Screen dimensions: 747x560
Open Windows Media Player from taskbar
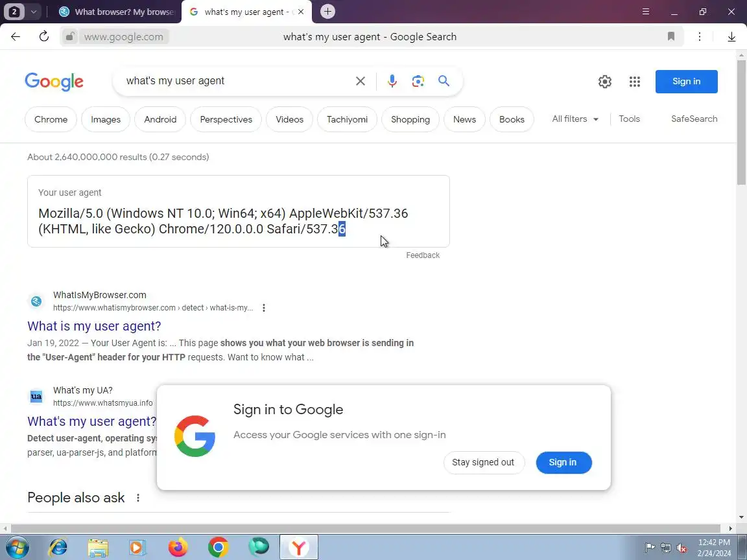click(x=137, y=547)
